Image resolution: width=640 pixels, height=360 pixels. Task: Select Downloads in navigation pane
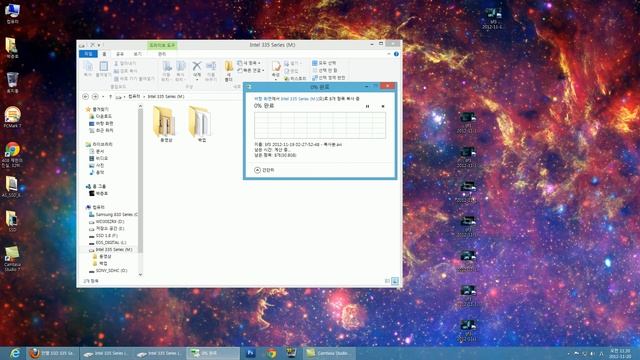tap(100, 116)
